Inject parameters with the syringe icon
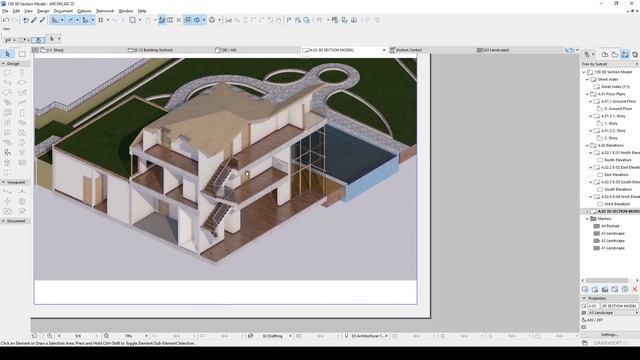 42,20
